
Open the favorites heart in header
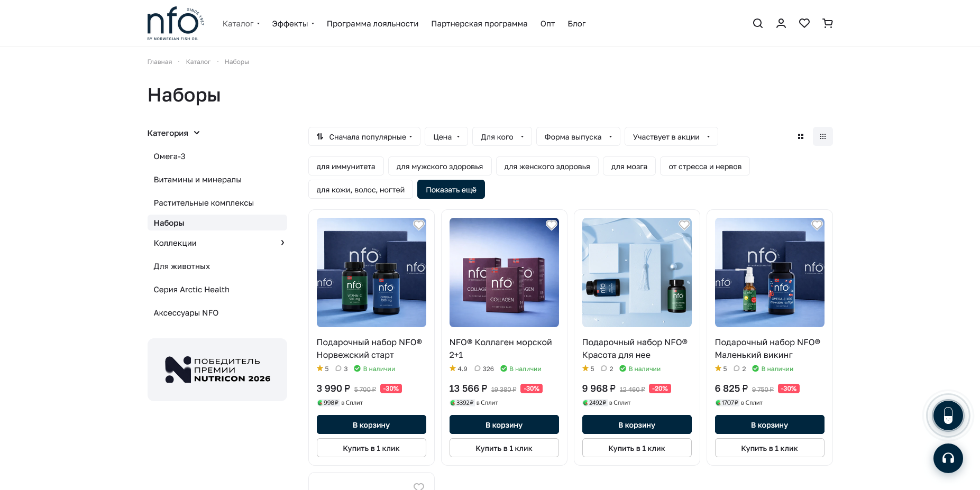click(x=804, y=23)
